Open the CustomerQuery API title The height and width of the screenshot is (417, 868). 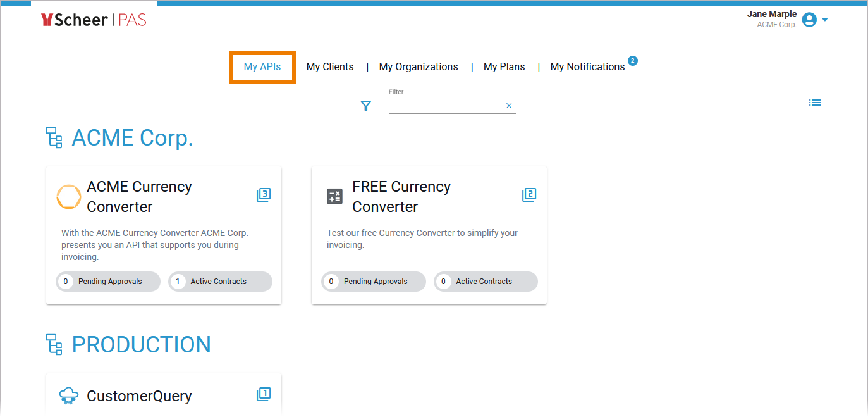(139, 396)
